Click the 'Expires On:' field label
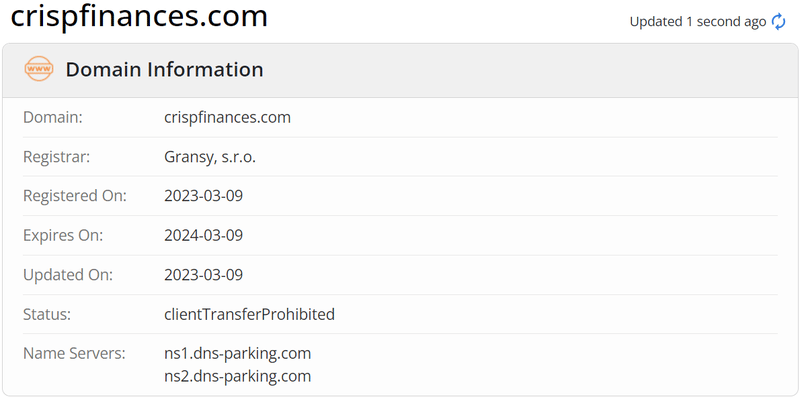Screen dimensions: 800x397 pos(63,235)
